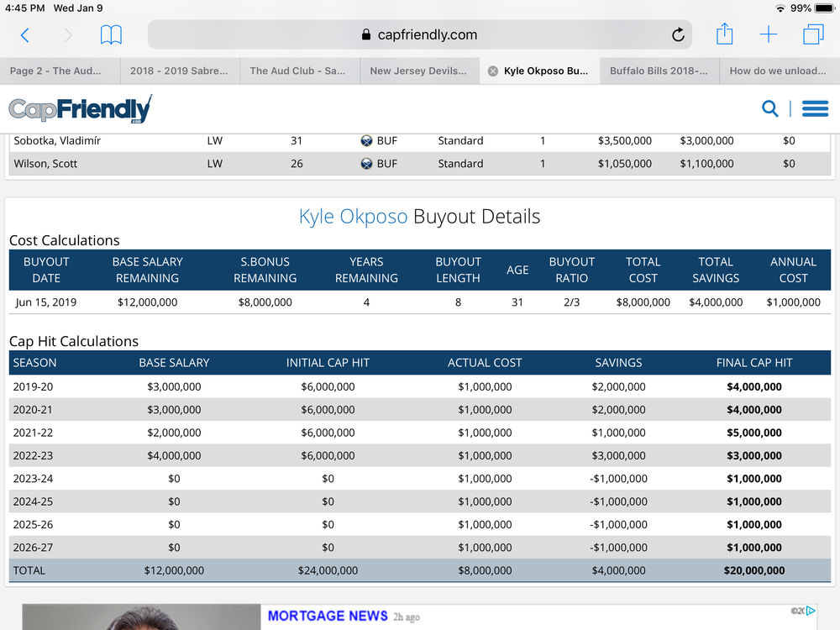Select TOTAL SAVINGS column header
Viewport: 840px width, 630px height.
(716, 270)
